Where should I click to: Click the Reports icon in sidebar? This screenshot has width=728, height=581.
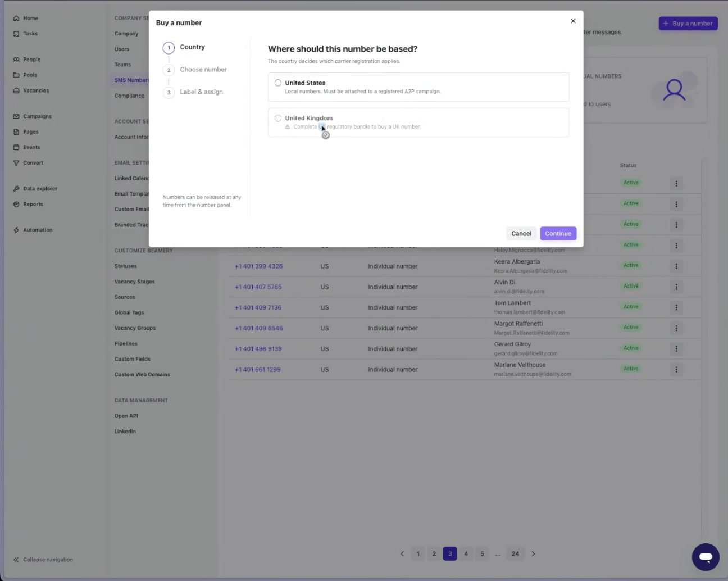[x=16, y=205]
